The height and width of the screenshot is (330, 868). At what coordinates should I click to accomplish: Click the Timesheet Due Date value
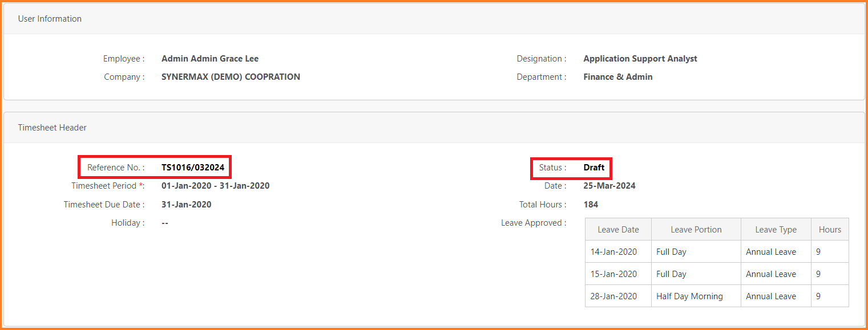click(x=187, y=205)
